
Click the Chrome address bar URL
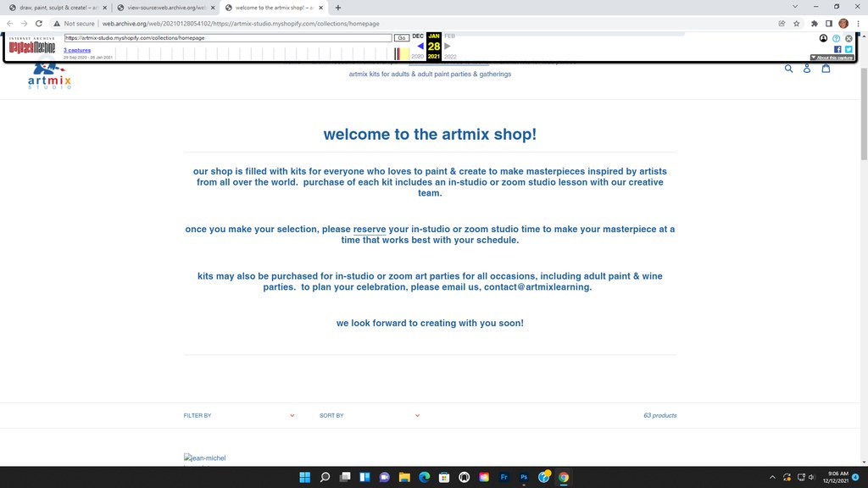pyautogui.click(x=241, y=23)
